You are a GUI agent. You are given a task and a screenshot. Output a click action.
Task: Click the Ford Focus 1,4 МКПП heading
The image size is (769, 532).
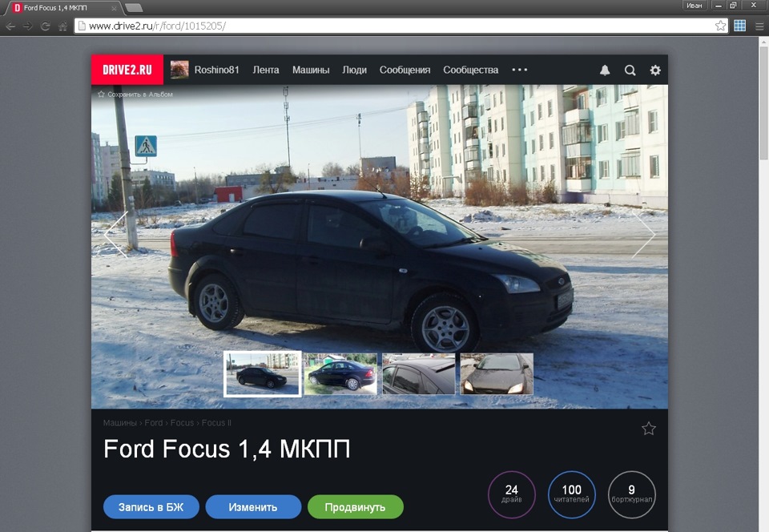click(227, 449)
